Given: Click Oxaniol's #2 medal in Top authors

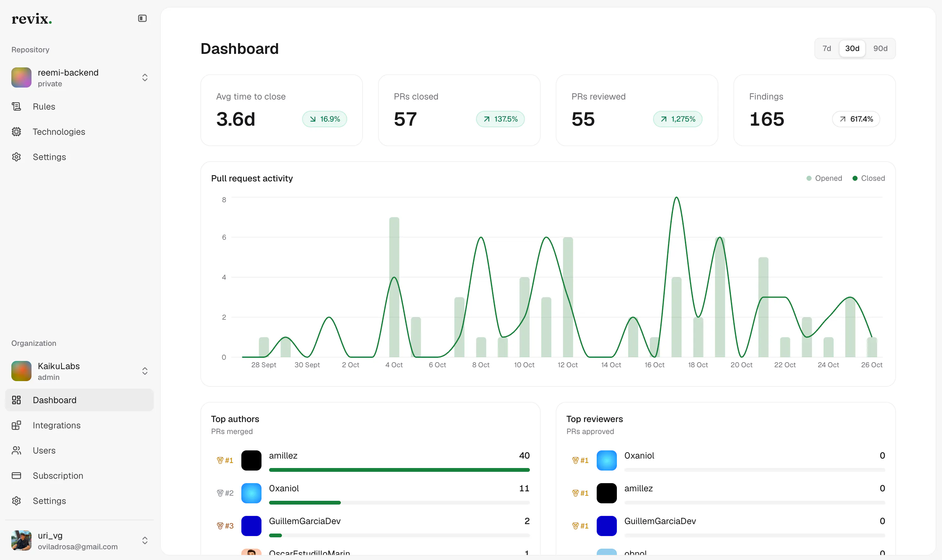Looking at the screenshot, I should pos(225,493).
